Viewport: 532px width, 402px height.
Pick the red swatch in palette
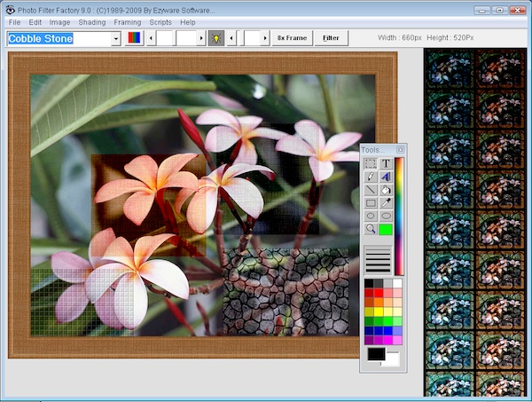(x=379, y=293)
